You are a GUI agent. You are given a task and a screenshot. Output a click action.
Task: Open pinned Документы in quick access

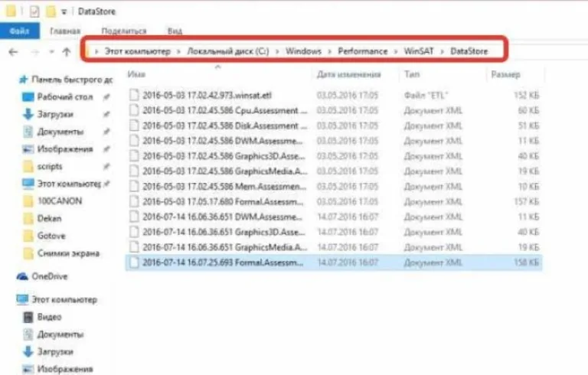click(x=60, y=132)
